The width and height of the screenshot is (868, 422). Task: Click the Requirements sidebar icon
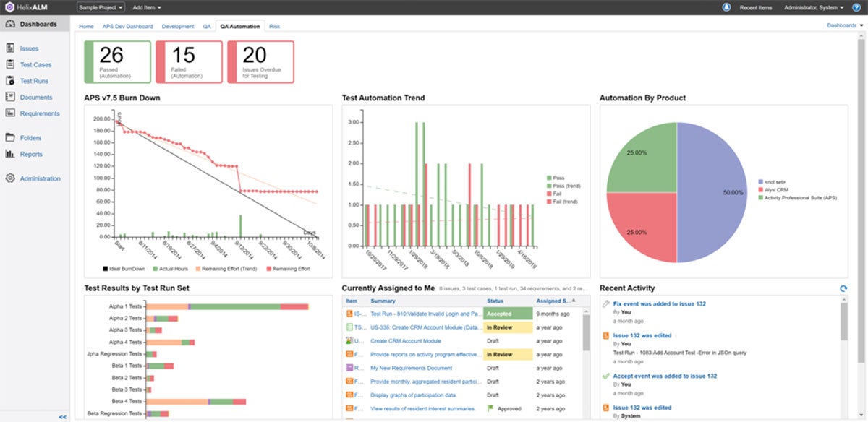click(10, 113)
